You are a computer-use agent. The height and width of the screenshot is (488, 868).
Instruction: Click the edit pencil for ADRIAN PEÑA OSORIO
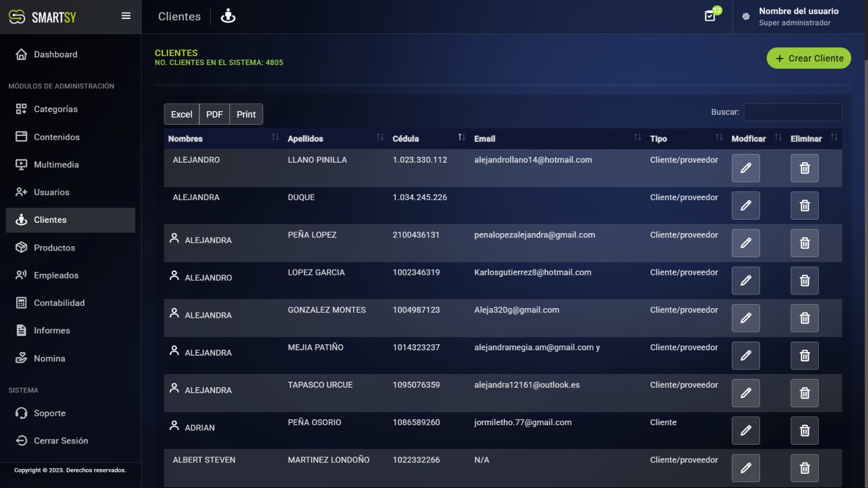pyautogui.click(x=745, y=431)
